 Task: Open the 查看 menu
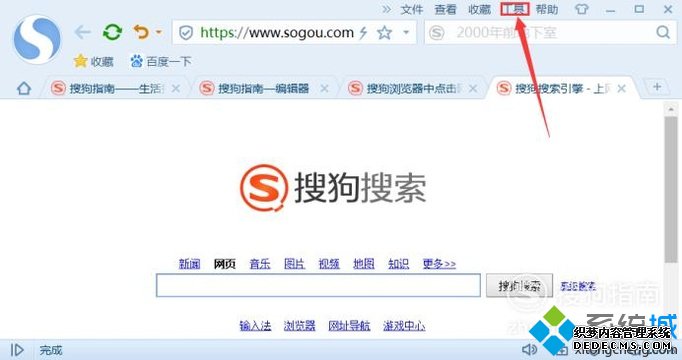pyautogui.click(x=445, y=9)
